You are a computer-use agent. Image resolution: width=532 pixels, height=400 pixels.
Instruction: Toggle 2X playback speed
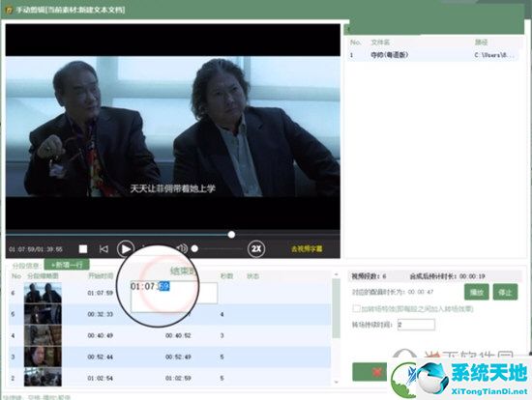pos(256,249)
